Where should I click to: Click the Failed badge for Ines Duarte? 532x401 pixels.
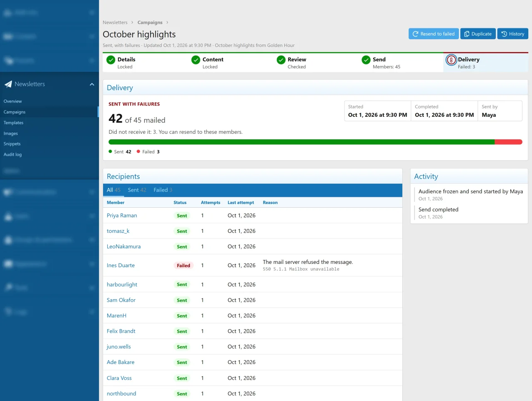click(183, 266)
